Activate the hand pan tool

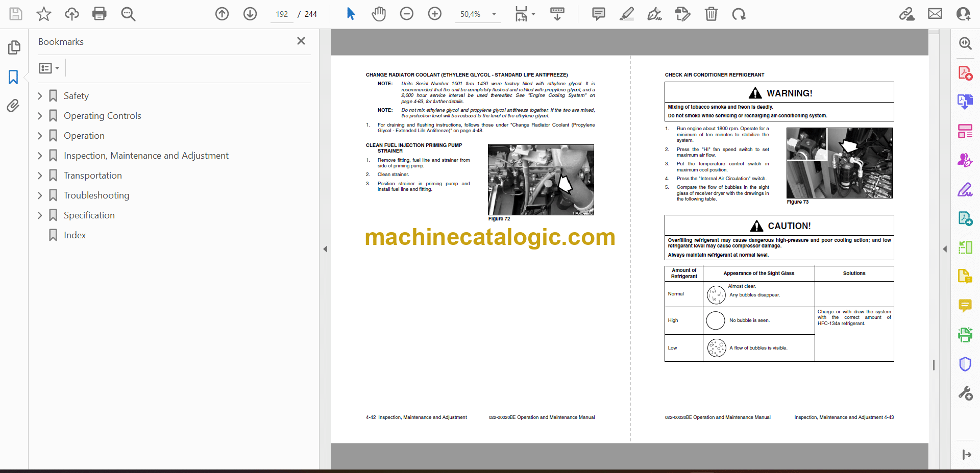point(379,14)
